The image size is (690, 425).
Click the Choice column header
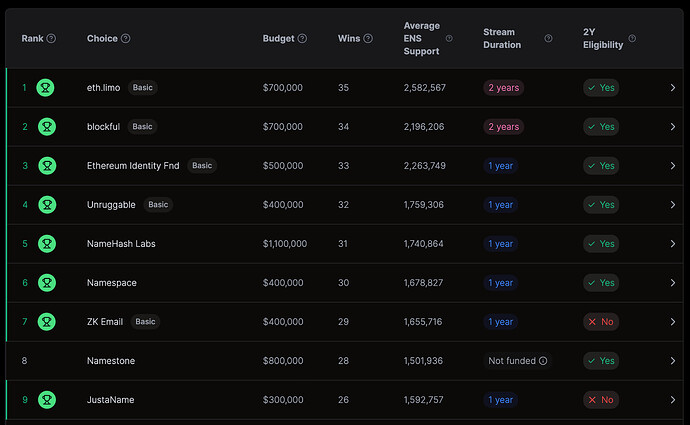pos(102,38)
